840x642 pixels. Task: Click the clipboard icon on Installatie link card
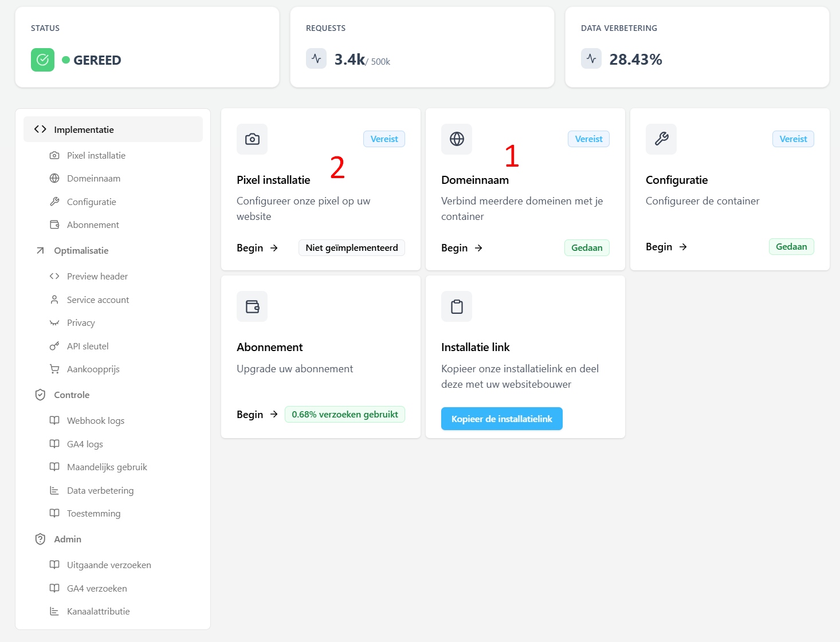[457, 306]
